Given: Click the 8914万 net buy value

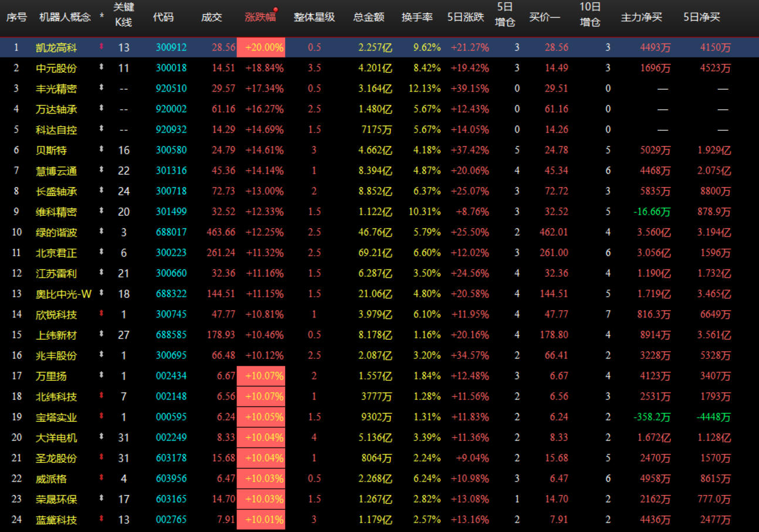Looking at the screenshot, I should [x=655, y=335].
